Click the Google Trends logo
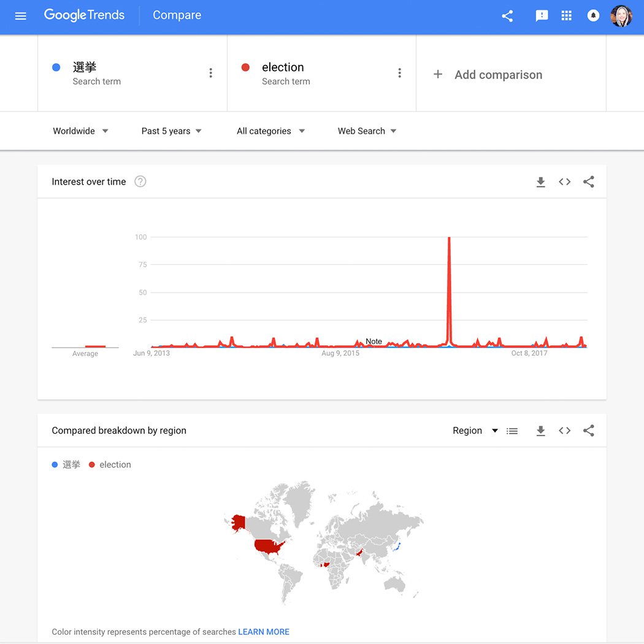 tap(84, 15)
